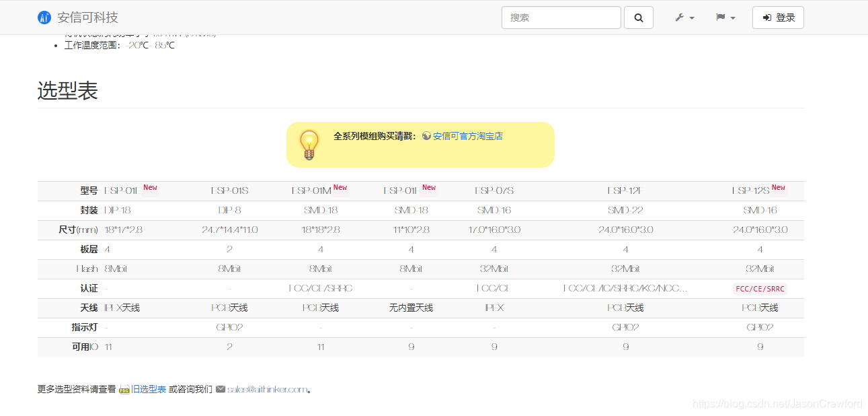The height and width of the screenshot is (416, 868).
Task: Select the ESP-07S column header
Action: 494,191
